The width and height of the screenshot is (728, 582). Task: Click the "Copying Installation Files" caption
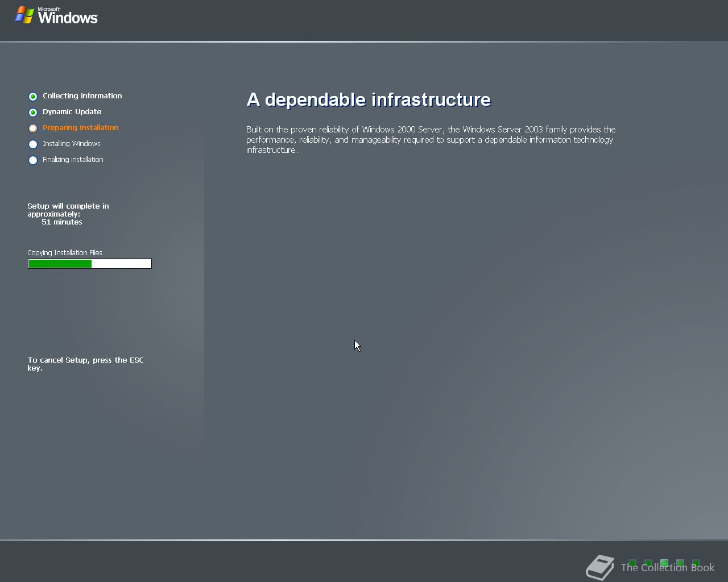tap(65, 253)
